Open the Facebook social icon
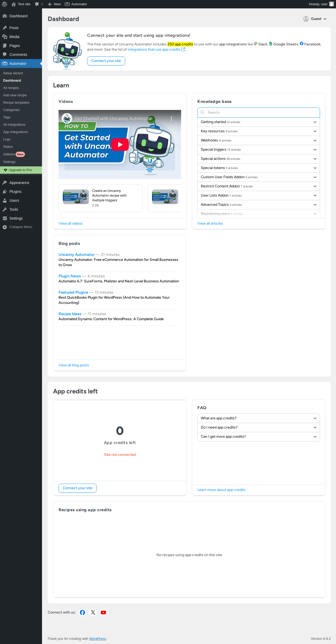 click(82, 613)
